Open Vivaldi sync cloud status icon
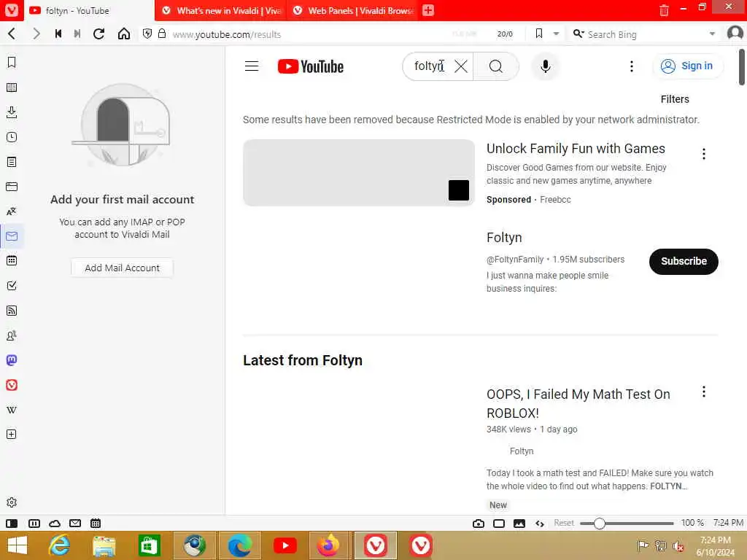Screen dimensions: 747x560 (x=55, y=524)
